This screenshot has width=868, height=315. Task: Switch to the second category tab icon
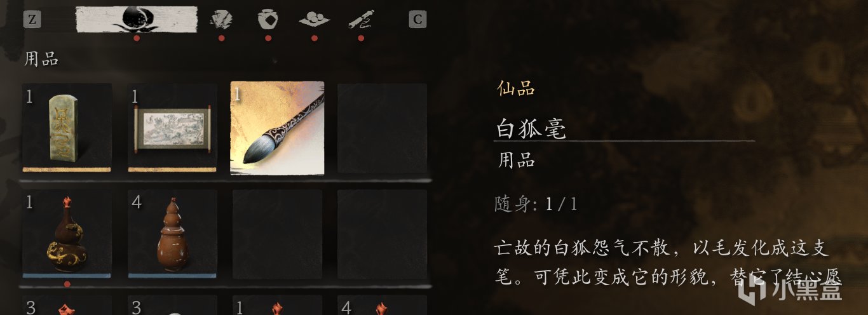coord(221,20)
